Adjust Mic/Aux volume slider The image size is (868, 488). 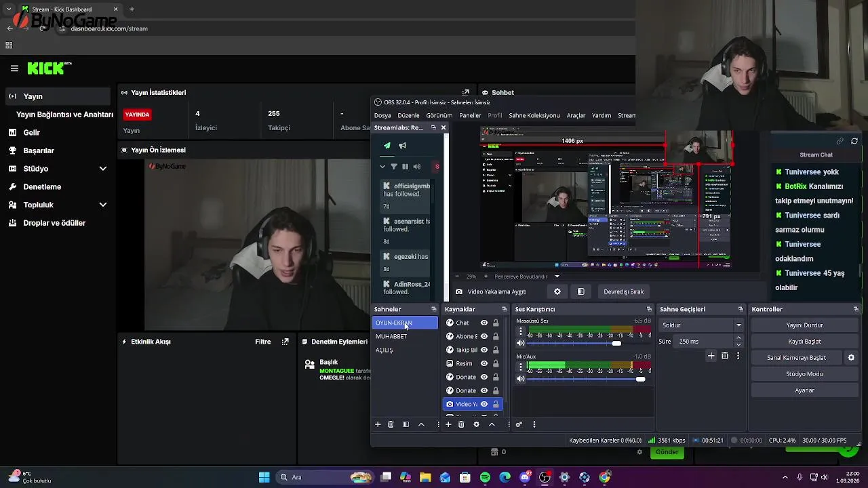[x=641, y=379]
